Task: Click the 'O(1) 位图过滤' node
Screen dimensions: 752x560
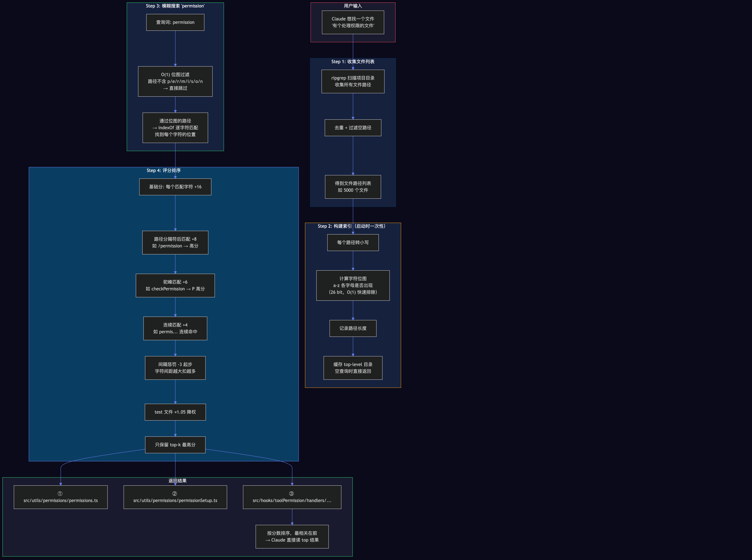Action: pos(175,81)
